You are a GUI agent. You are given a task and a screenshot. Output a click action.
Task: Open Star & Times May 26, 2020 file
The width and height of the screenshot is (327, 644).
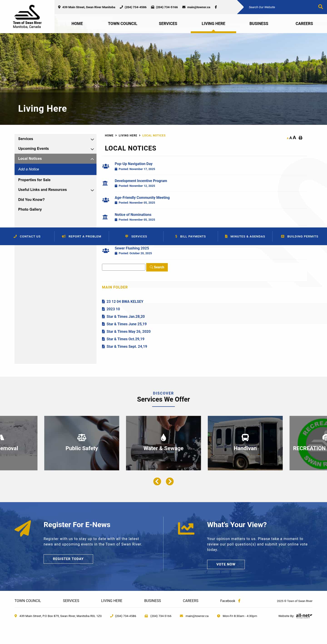tap(129, 331)
